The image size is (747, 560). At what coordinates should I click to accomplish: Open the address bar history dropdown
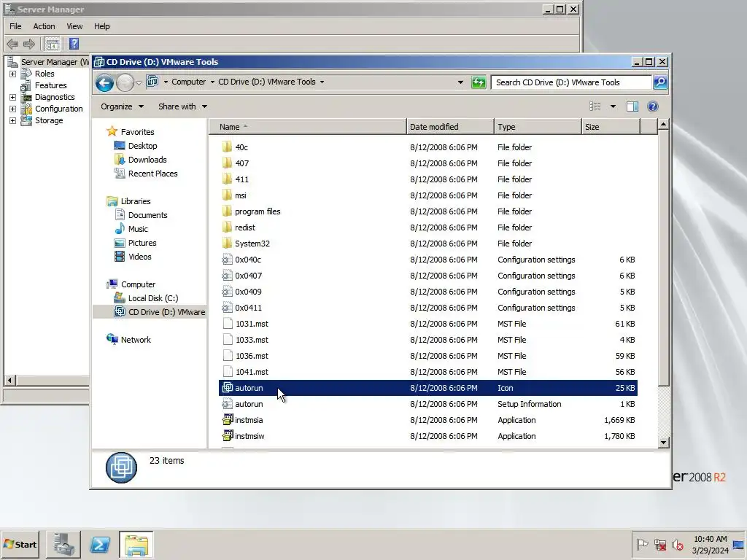460,82
